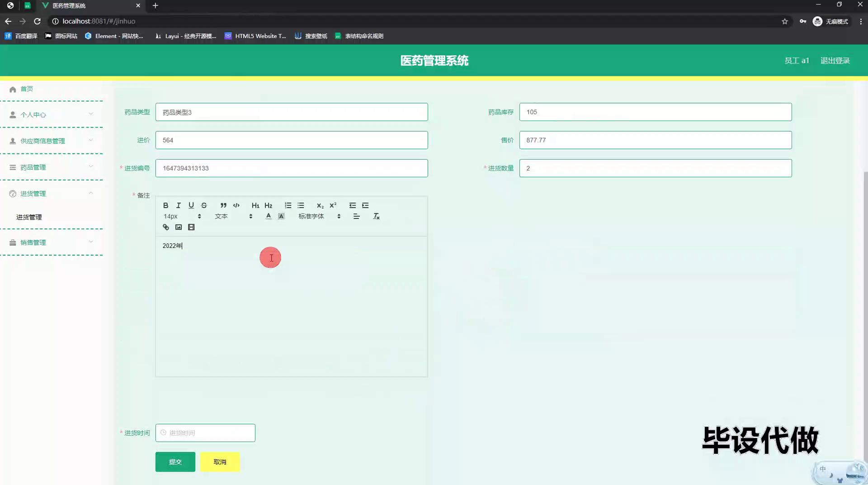Image resolution: width=868 pixels, height=485 pixels.
Task: Clear formatting with the Tx icon
Action: tap(376, 216)
